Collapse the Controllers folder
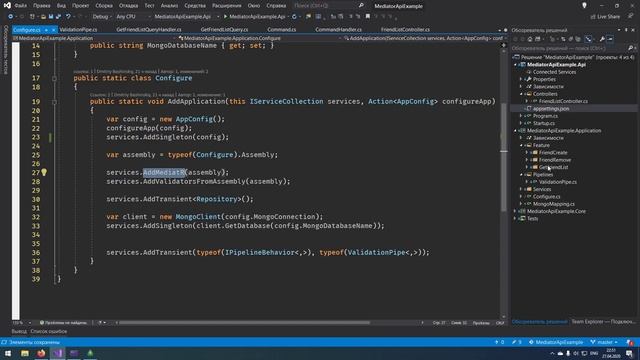Image resolution: width=640 pixels, height=360 pixels. pyautogui.click(x=521, y=94)
